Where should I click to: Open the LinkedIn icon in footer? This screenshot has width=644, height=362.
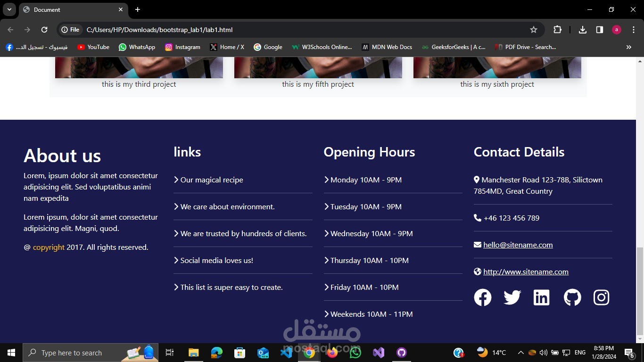(x=542, y=297)
